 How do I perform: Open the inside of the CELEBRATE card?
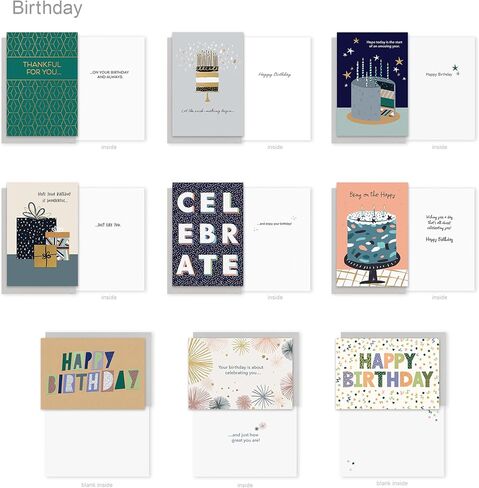point(277,239)
